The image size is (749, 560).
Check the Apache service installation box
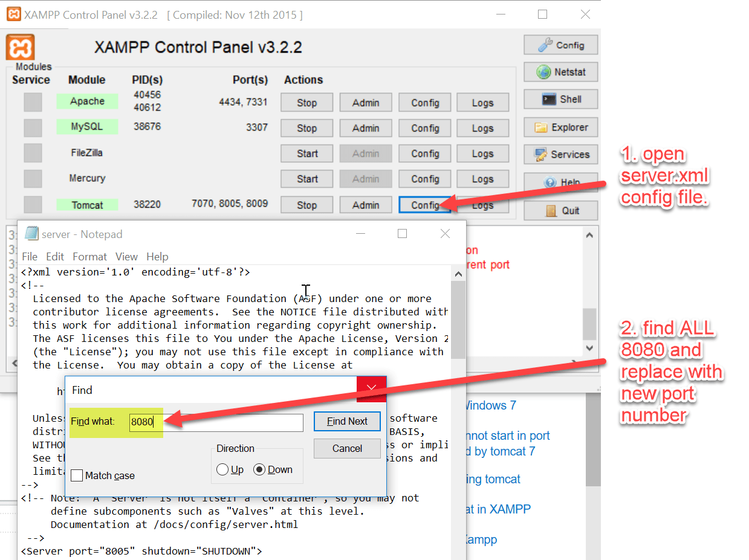(x=32, y=101)
